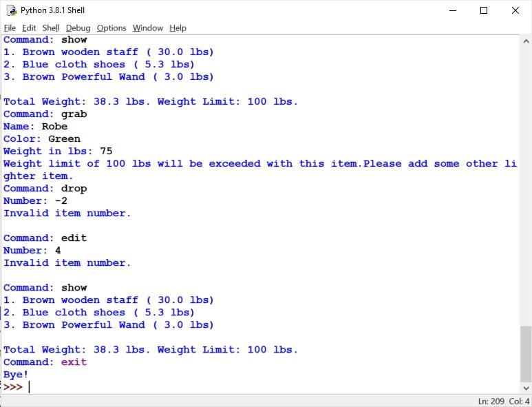This screenshot has height=407, width=532.
Task: Click the 'Bye!' output line
Action: click(x=16, y=375)
